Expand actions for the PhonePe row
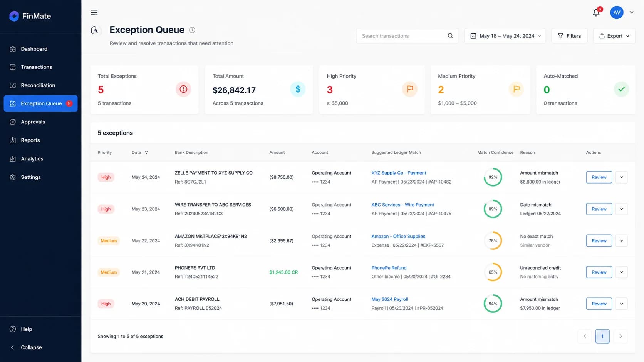The width and height of the screenshot is (644, 362). pos(622,272)
